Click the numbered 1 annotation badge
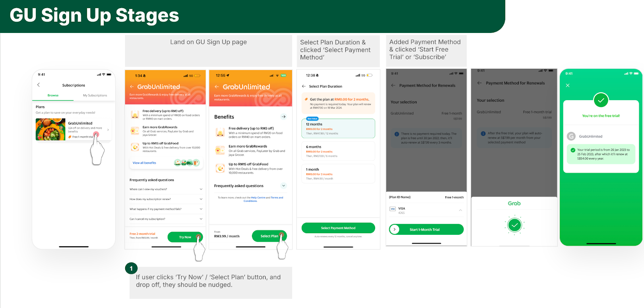 point(131,268)
